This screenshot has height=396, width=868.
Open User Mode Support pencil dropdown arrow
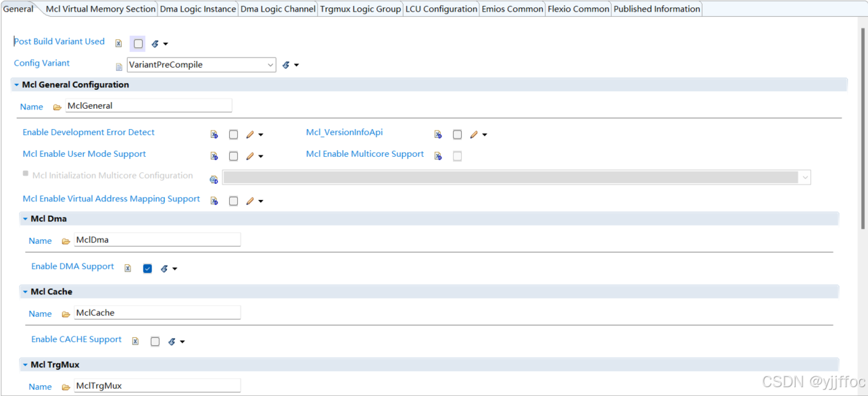point(260,157)
